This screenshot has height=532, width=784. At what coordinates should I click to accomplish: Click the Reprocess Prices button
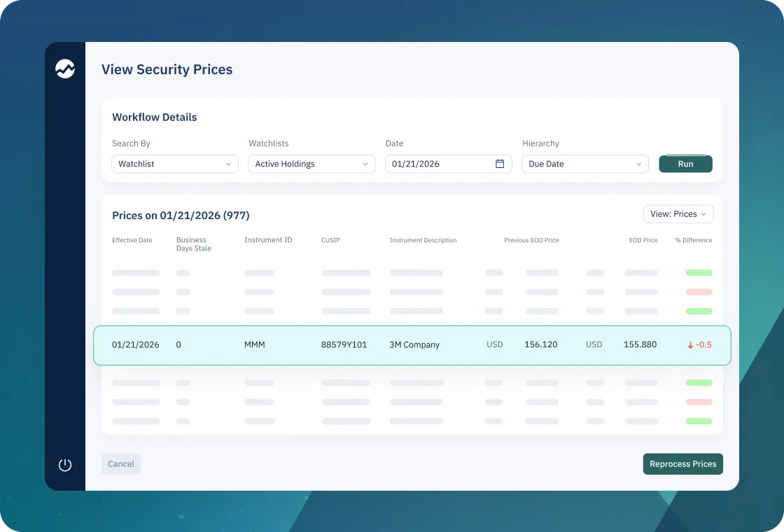(x=682, y=464)
